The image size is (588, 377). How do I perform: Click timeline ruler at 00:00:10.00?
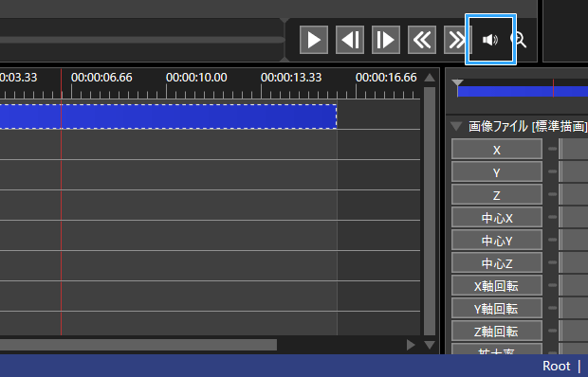tap(196, 78)
